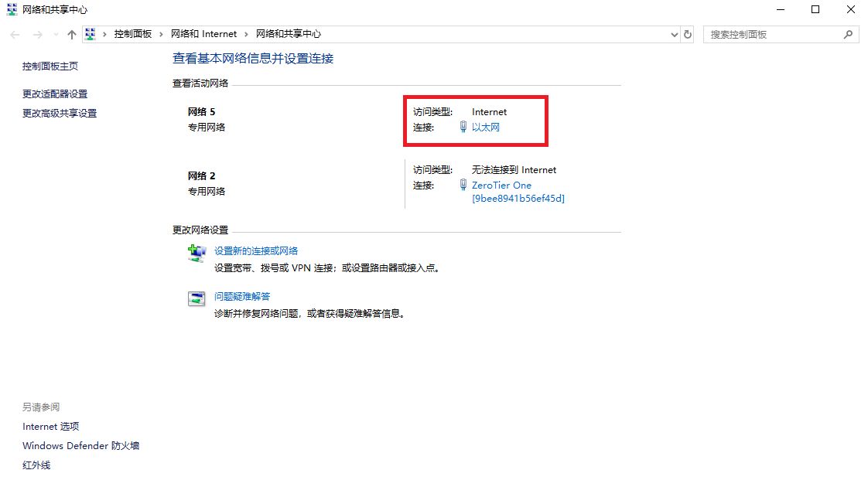Click the back navigation arrow
Image resolution: width=868 pixels, height=487 pixels.
tap(15, 35)
